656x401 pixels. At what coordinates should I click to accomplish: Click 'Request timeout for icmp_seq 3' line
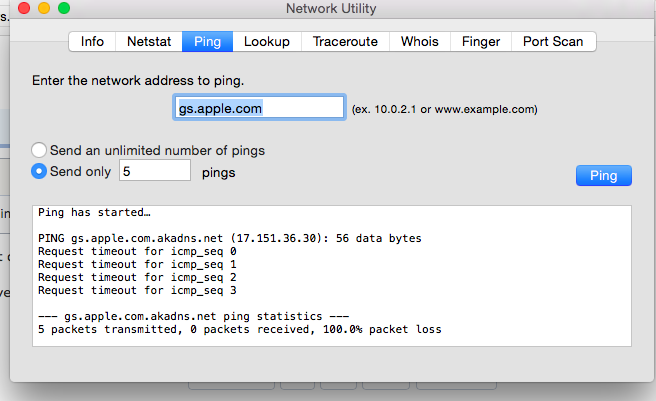click(x=137, y=290)
